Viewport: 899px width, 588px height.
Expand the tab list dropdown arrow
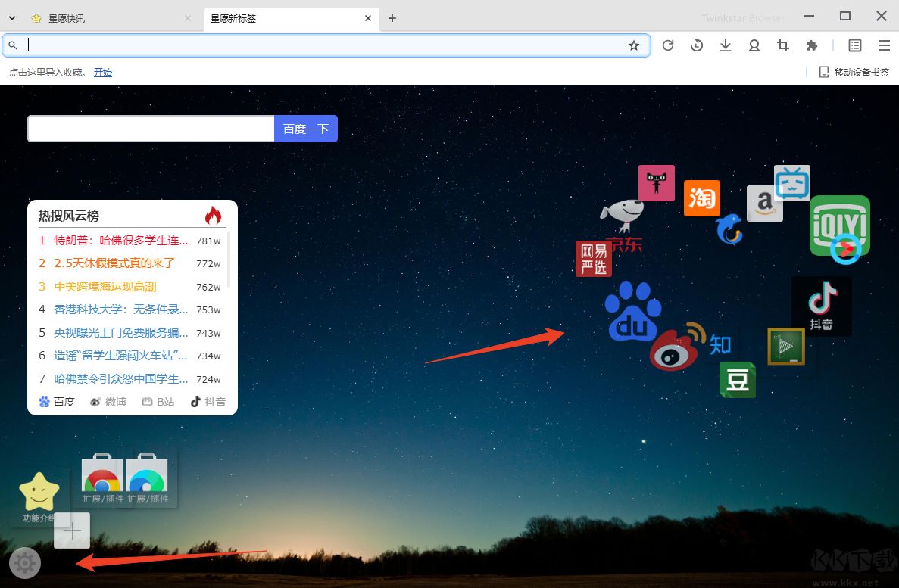coord(12,18)
